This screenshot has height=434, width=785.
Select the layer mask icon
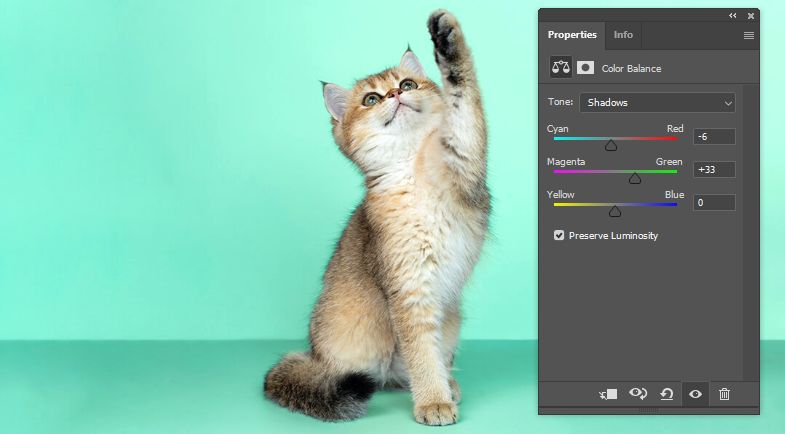[585, 68]
